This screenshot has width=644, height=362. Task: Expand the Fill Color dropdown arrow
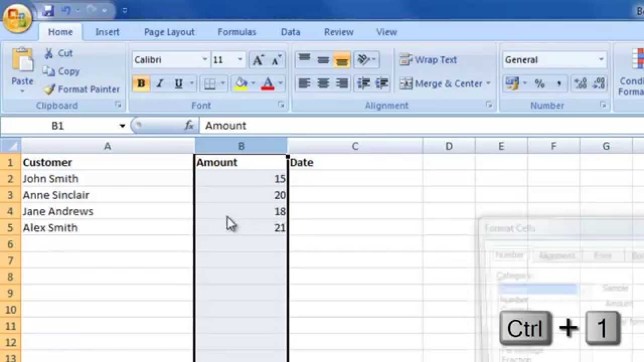[253, 83]
